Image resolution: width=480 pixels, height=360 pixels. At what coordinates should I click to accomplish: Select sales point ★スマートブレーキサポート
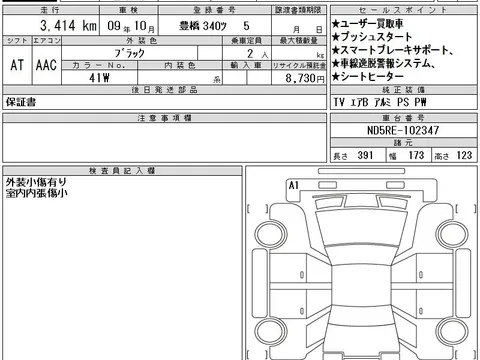(x=392, y=50)
